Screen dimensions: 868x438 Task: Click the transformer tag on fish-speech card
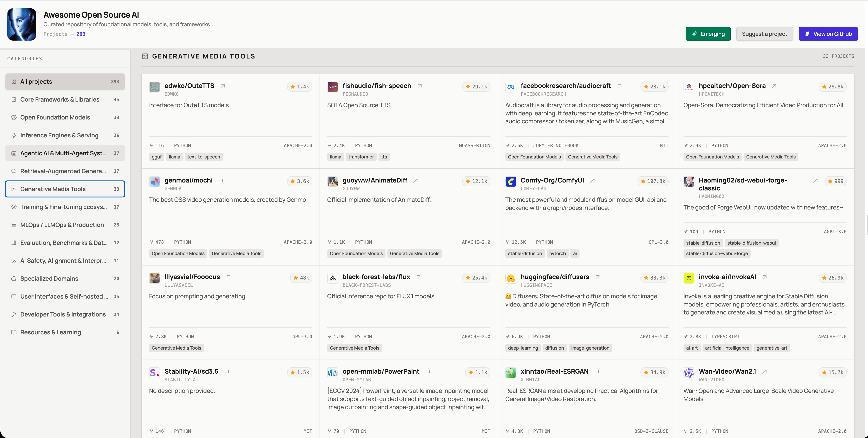361,157
